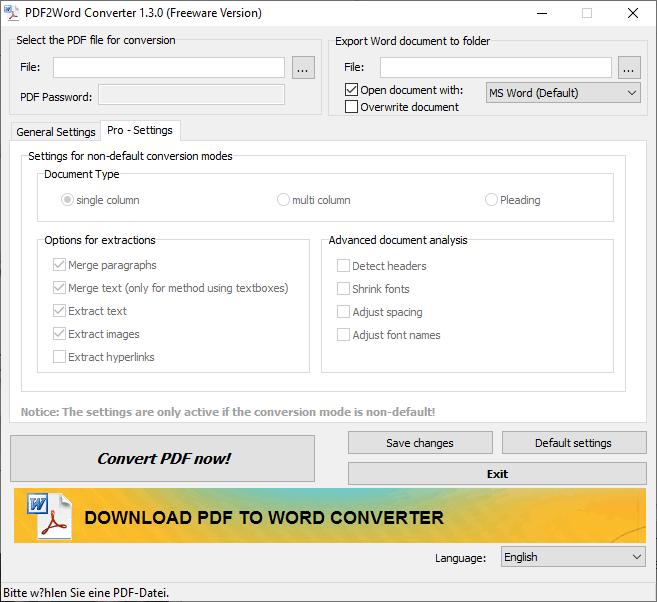657x602 pixels.
Task: Switch to the General Settings tab
Action: coord(56,132)
